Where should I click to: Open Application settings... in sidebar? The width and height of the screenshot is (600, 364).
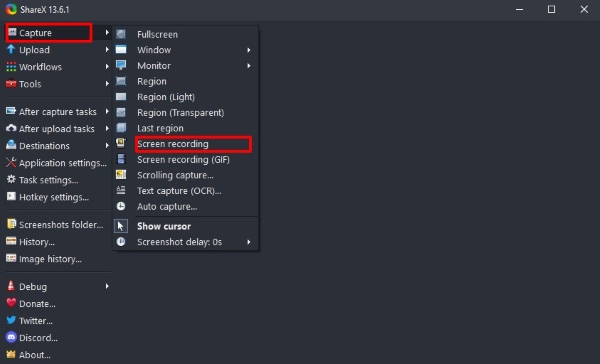[x=57, y=163]
